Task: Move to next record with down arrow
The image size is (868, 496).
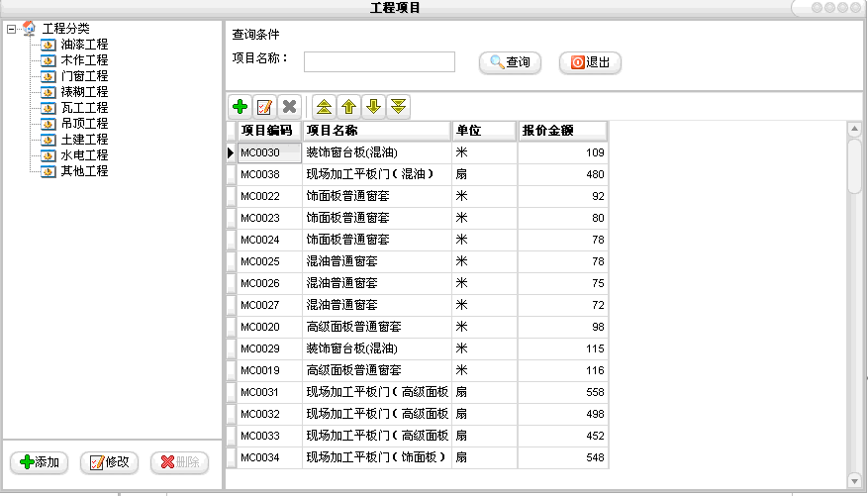Action: click(373, 106)
